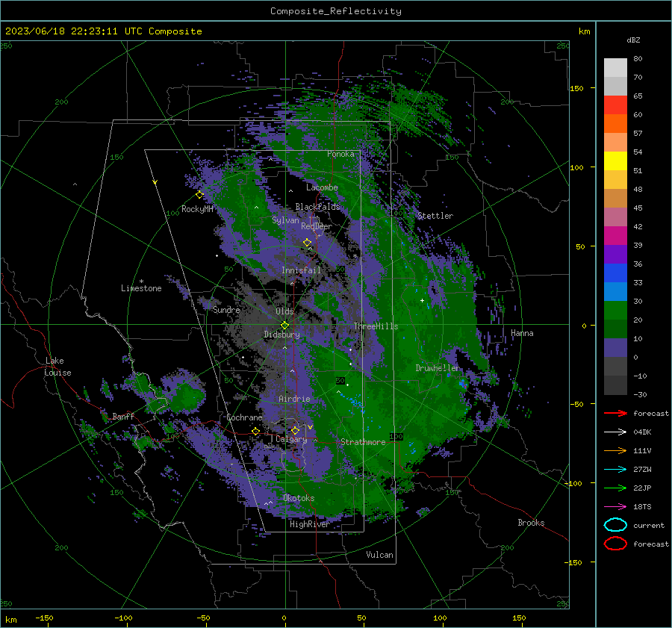Viewport: 672px width, 628px height.
Task: Click the Airdrie city label
Action: coord(294,399)
